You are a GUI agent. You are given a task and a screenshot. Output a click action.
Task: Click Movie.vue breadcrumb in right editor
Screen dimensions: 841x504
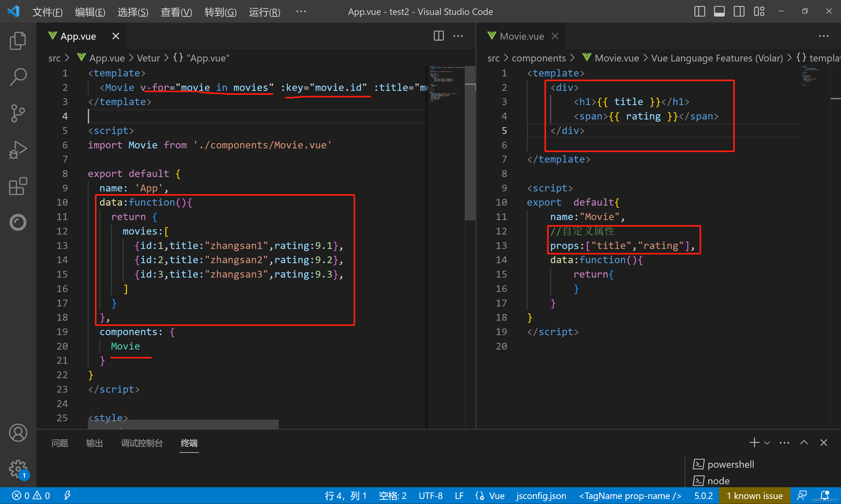(x=610, y=58)
